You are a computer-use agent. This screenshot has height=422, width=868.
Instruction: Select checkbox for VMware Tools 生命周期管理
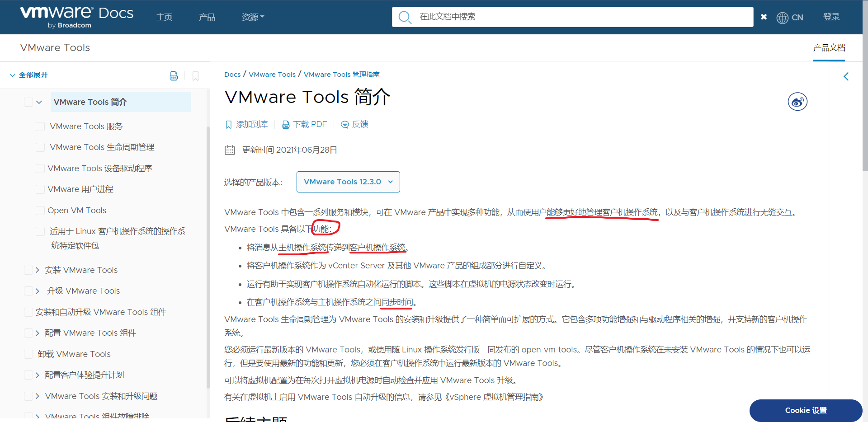40,147
